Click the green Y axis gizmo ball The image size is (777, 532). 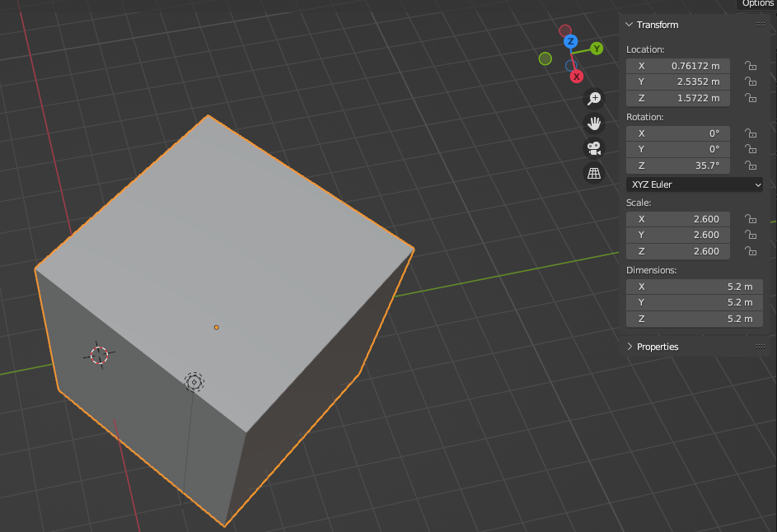click(597, 49)
